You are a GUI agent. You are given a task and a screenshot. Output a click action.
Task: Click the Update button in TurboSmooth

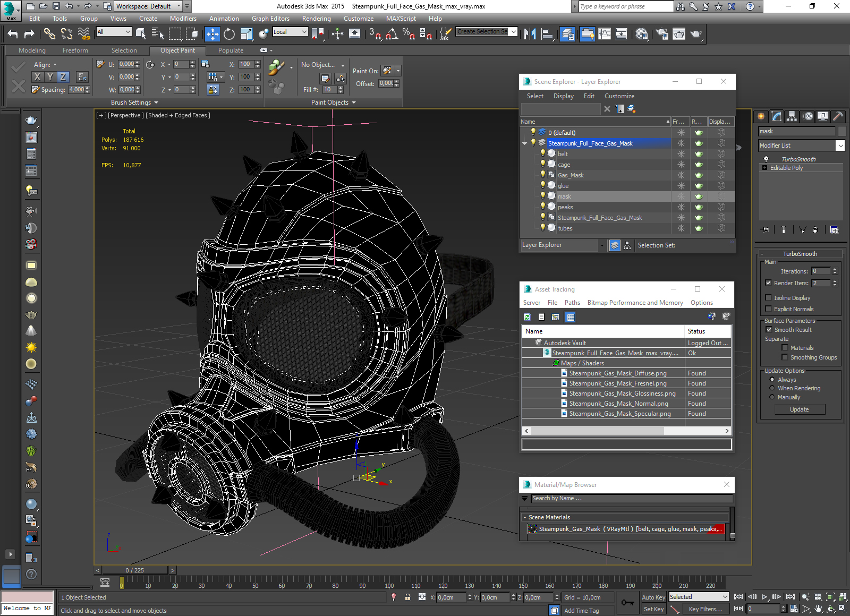point(800,409)
